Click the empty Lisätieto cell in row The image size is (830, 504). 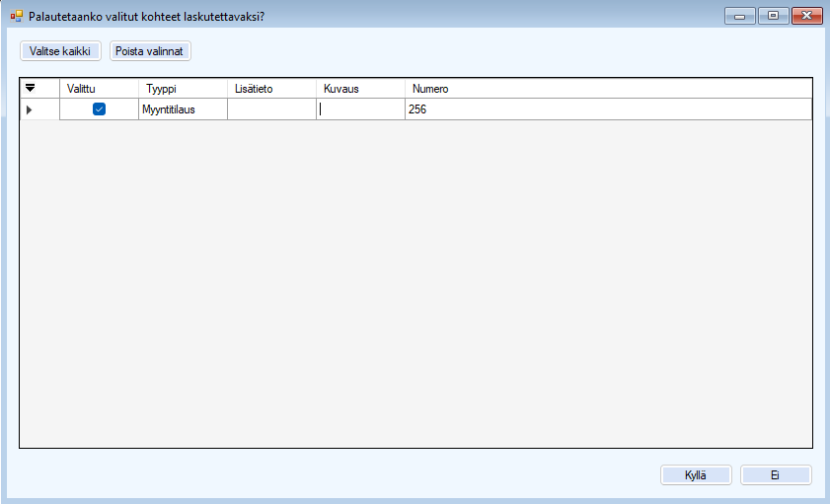pyautogui.click(x=271, y=109)
